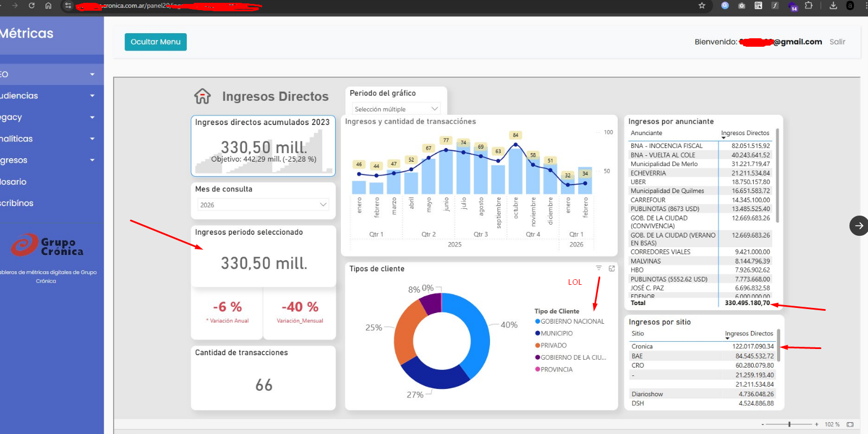Click the camera screenshot extension
The height and width of the screenshot is (434, 868).
point(742,6)
